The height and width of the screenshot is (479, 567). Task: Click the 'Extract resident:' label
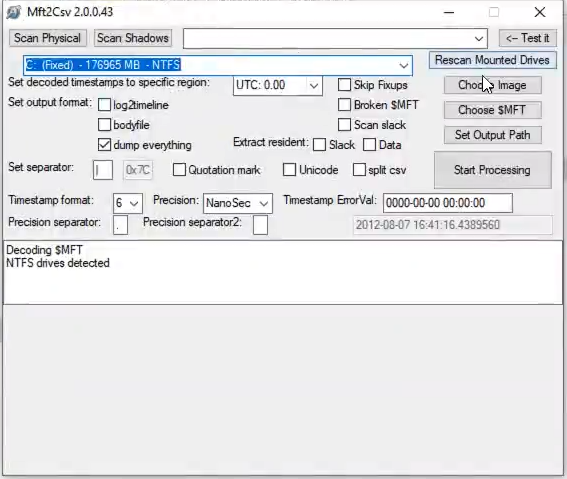[271, 142]
